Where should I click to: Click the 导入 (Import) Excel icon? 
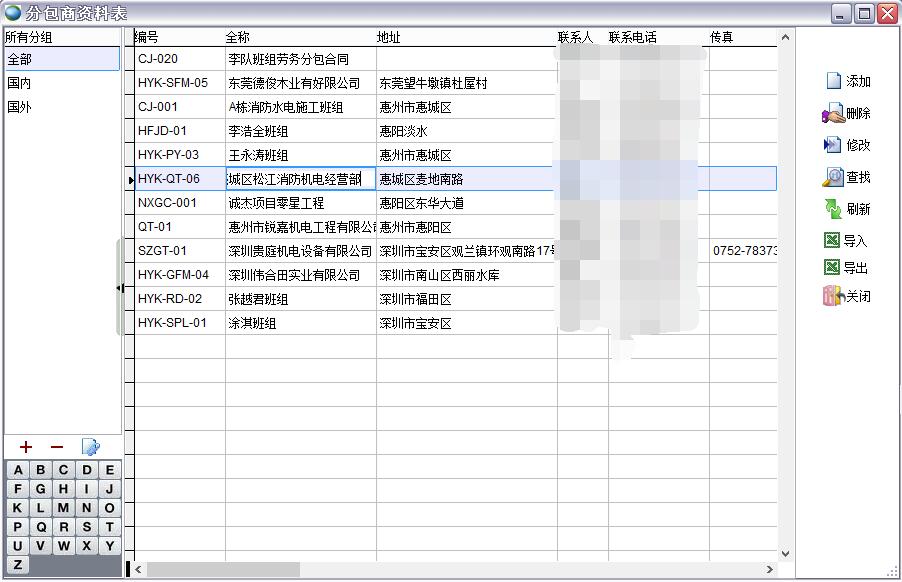(832, 241)
